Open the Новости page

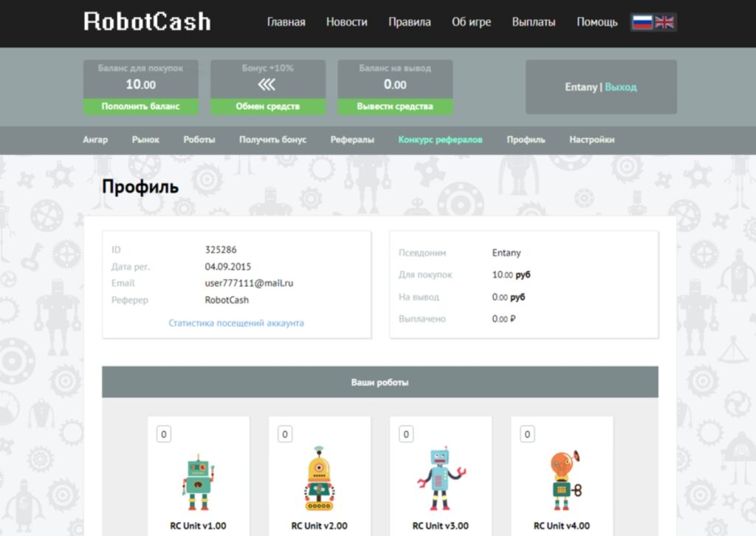pyautogui.click(x=347, y=22)
